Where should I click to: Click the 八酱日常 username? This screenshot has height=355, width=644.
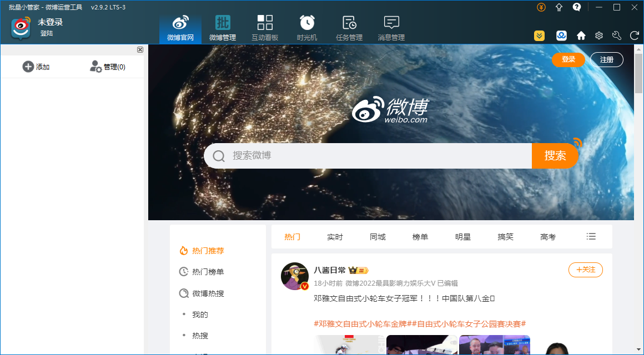330,270
